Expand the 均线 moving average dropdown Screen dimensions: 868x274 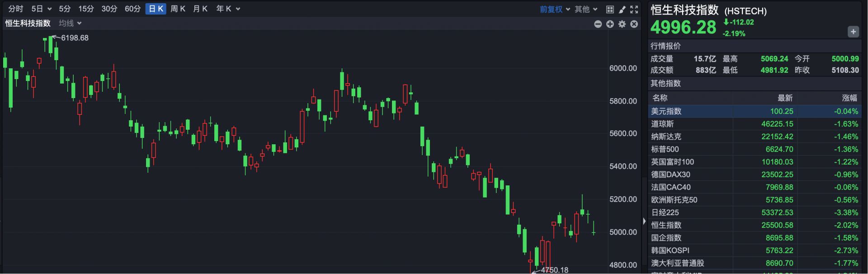[70, 23]
